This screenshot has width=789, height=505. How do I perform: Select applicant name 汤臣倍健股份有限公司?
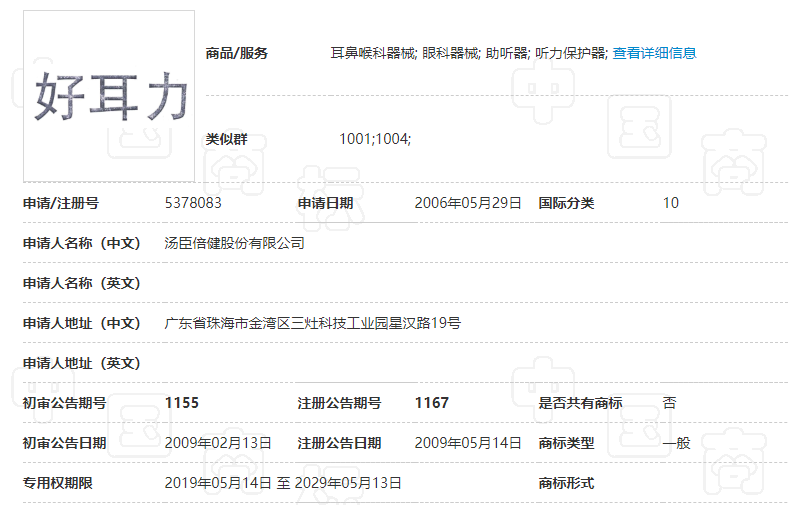coord(234,243)
